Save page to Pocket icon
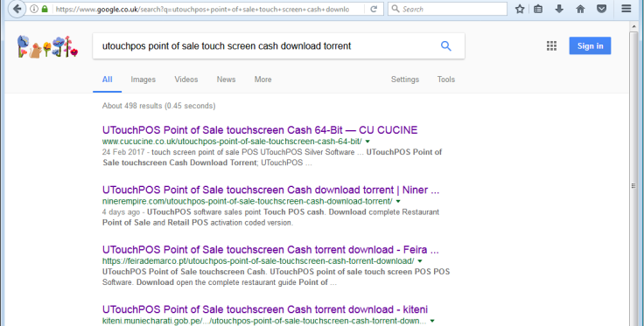 point(602,9)
